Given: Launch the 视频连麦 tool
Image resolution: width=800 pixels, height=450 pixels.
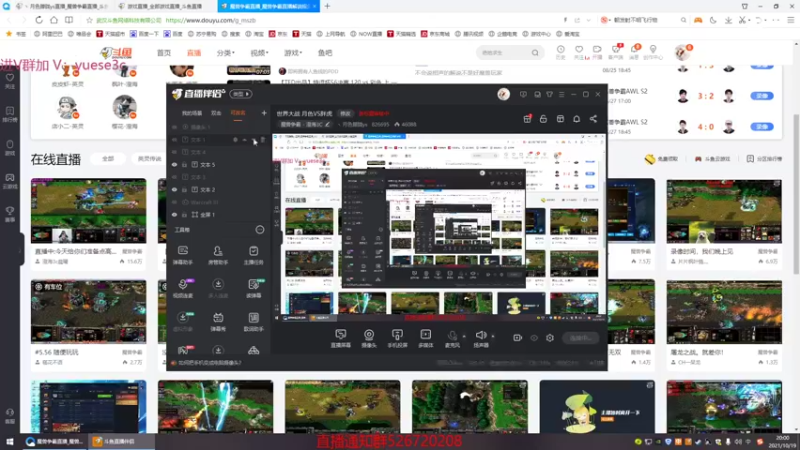Looking at the screenshot, I should coord(183,288).
